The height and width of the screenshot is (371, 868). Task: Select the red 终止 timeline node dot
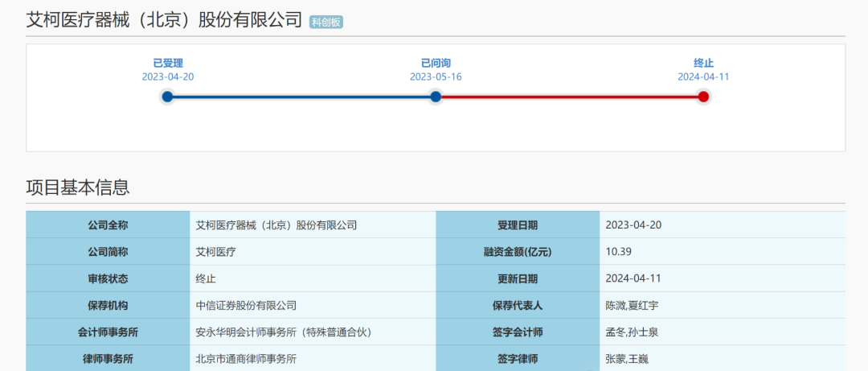[x=703, y=97]
